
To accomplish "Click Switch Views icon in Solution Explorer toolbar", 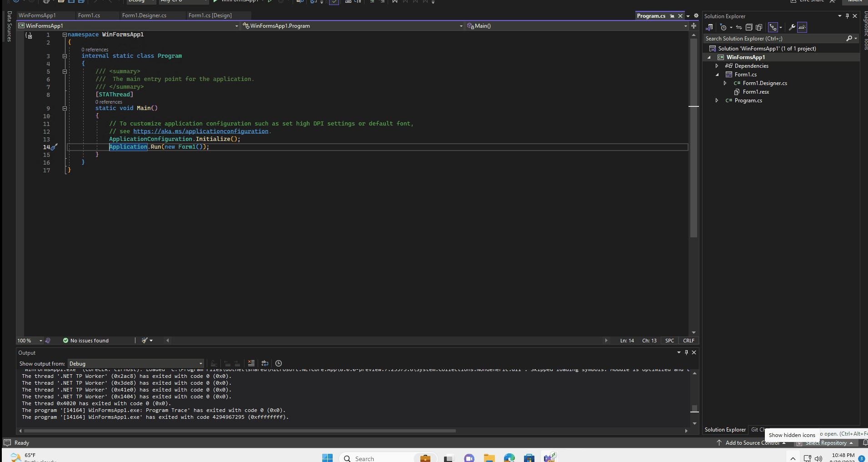I will click(x=709, y=27).
